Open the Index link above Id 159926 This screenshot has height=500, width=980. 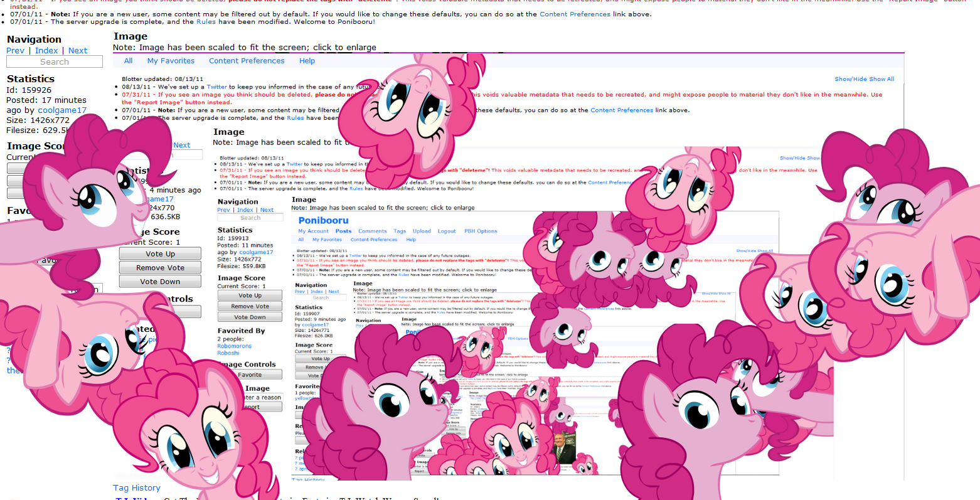46,51
